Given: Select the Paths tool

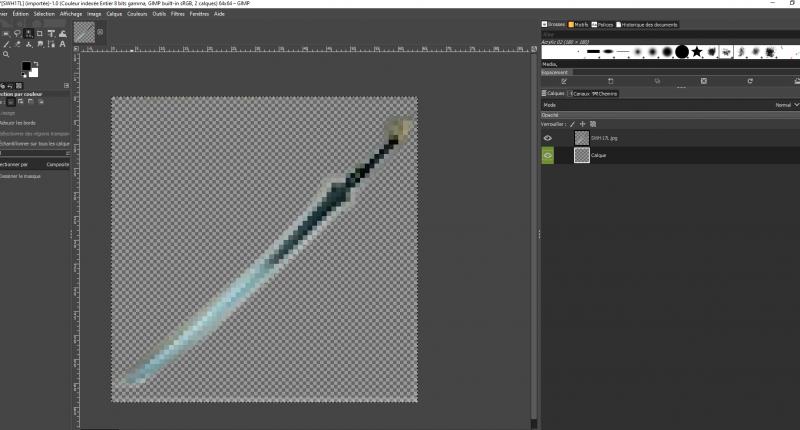Looking at the screenshot, I should pyautogui.click(x=51, y=45).
